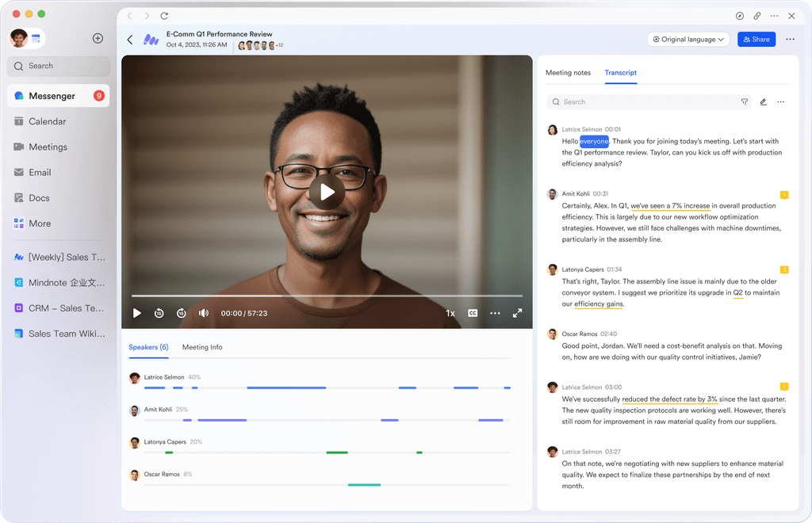
Task: Click underlined 'reduced the defect rate by 3%'
Action: [x=669, y=399]
